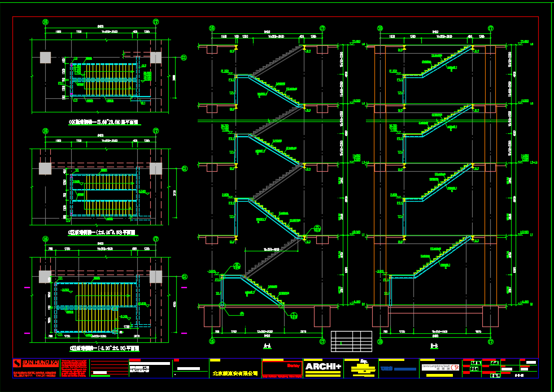Image resolution: width=554 pixels, height=392 pixels.
Task: Select grid bubble 16 below the A-A section
Action: tap(212, 341)
